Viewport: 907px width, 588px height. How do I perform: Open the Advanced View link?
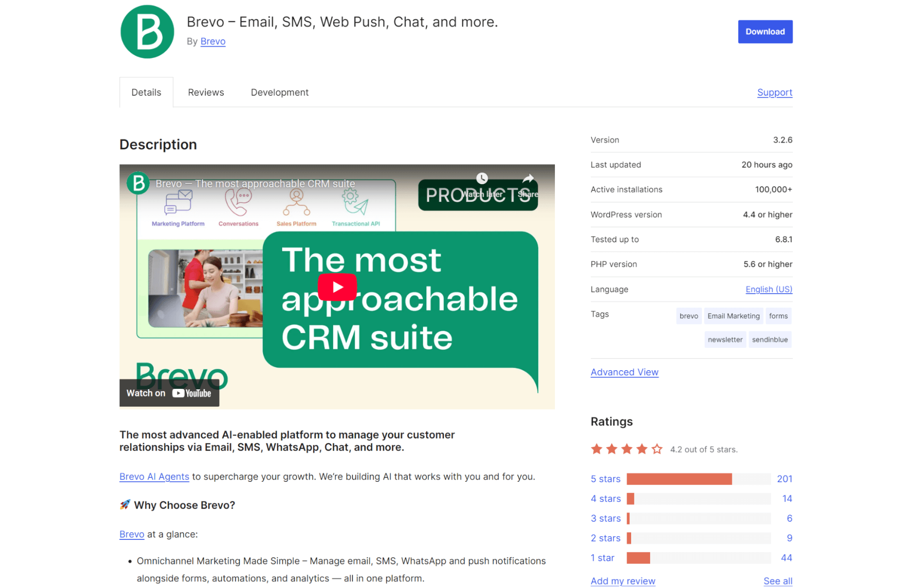click(624, 372)
